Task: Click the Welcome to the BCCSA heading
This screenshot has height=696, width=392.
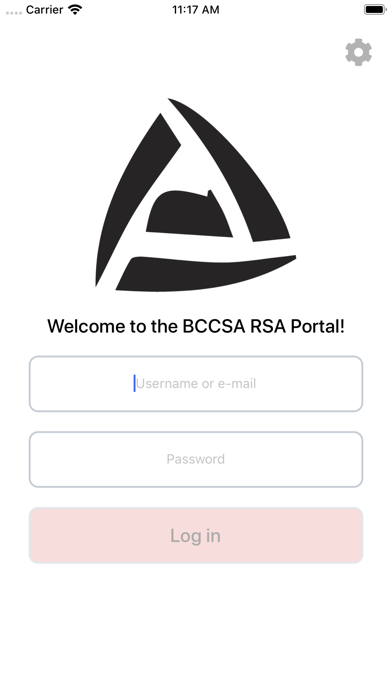Action: pyautogui.click(x=196, y=326)
